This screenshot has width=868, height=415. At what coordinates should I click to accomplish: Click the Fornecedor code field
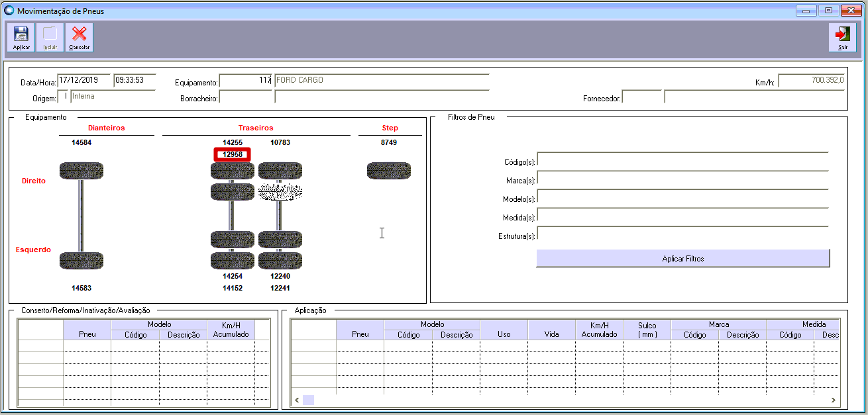[642, 97]
